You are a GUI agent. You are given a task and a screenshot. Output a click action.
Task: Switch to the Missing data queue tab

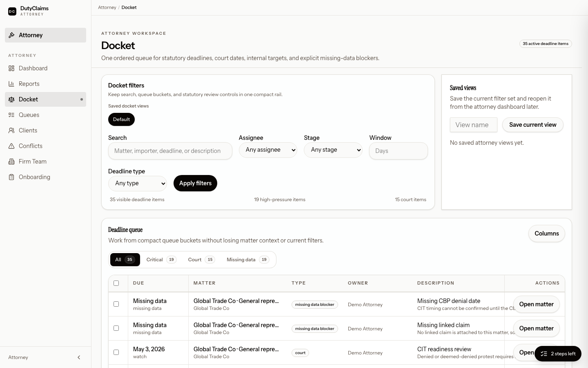248,260
